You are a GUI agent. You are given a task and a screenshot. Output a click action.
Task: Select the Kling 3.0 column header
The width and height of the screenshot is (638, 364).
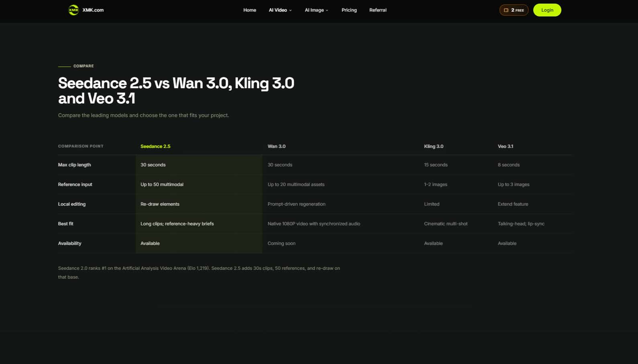[x=434, y=146]
